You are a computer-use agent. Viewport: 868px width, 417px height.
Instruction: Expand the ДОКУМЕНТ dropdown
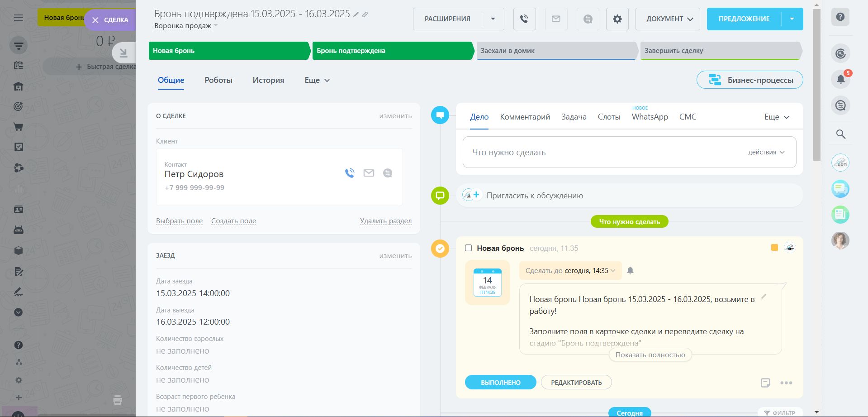(x=667, y=19)
